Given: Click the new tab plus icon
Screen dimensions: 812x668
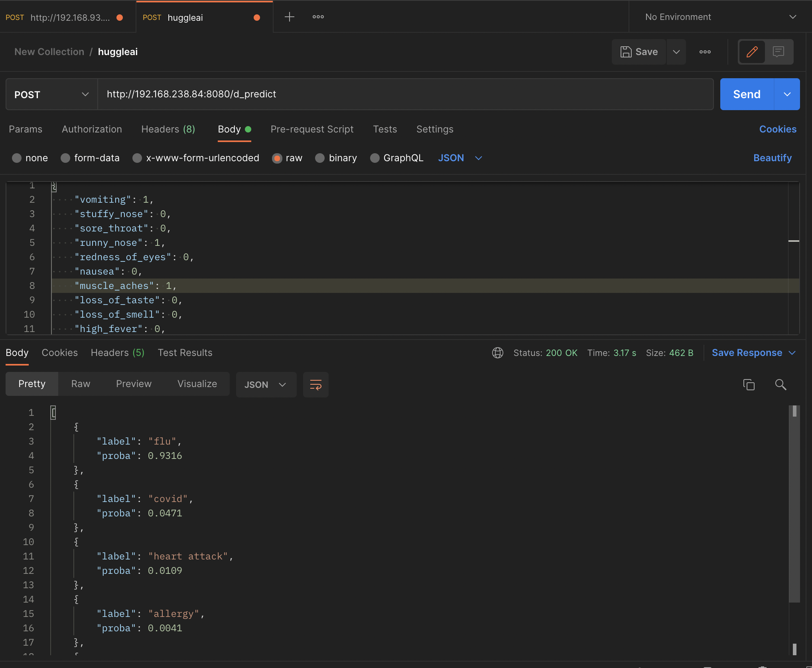Looking at the screenshot, I should coord(289,17).
